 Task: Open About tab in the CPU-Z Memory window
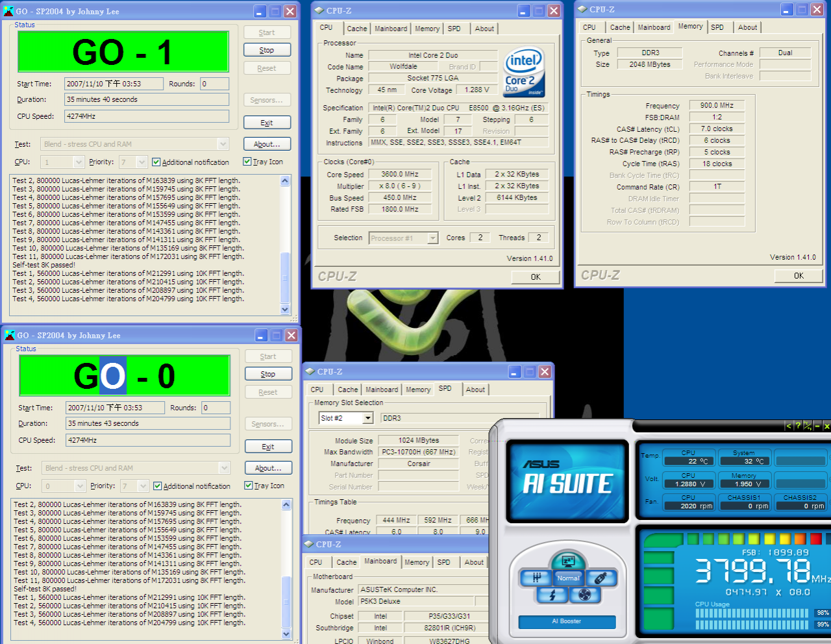coord(747,27)
